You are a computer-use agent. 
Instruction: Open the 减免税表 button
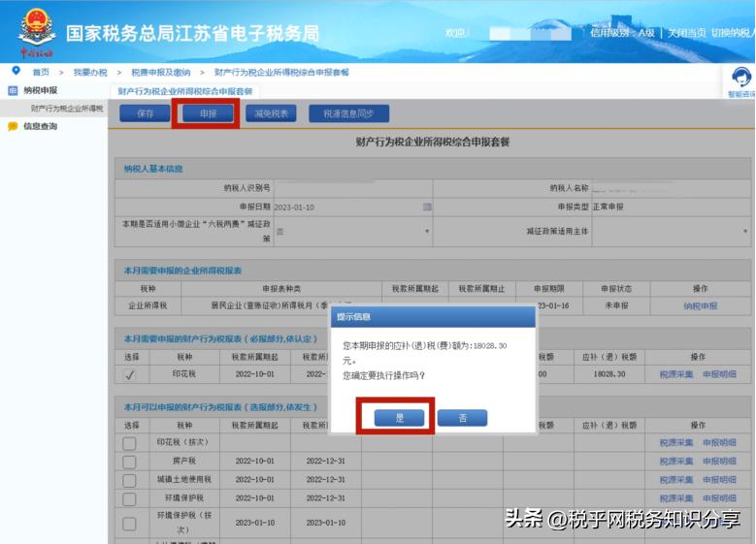[x=271, y=113]
